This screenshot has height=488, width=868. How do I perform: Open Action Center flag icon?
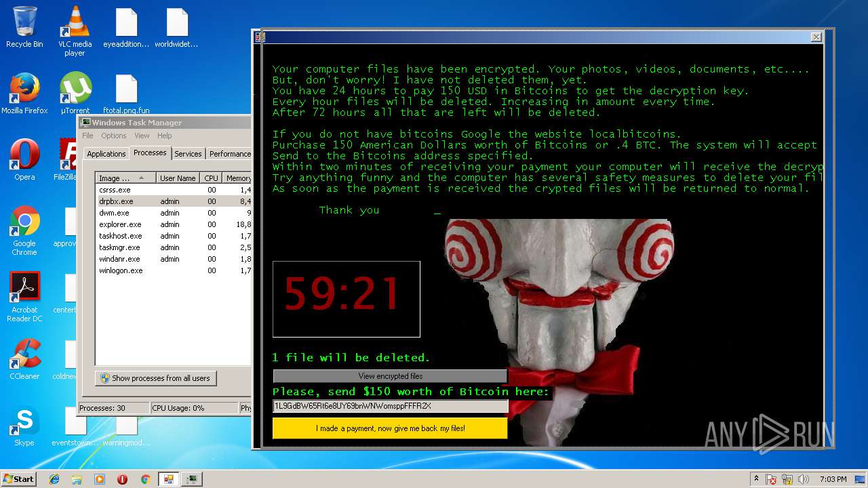[x=771, y=479]
